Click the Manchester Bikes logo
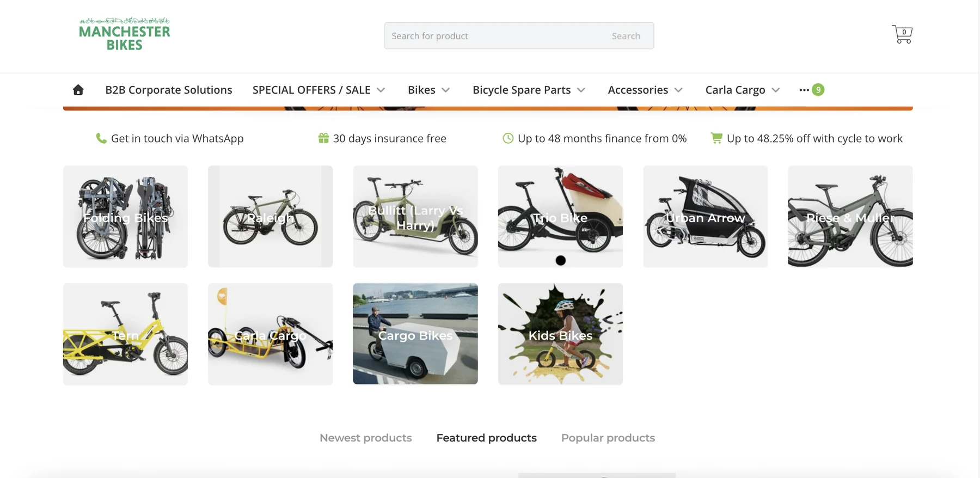980x478 pixels. (x=124, y=34)
